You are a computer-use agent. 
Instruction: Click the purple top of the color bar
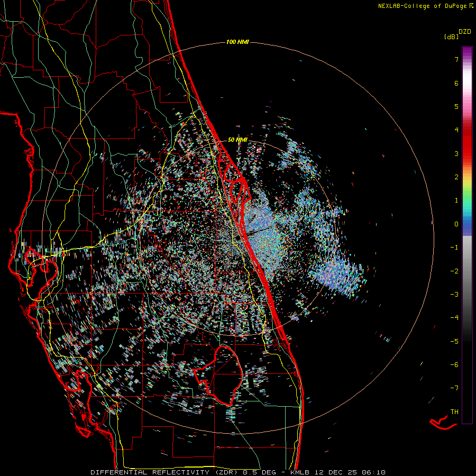tap(467, 52)
